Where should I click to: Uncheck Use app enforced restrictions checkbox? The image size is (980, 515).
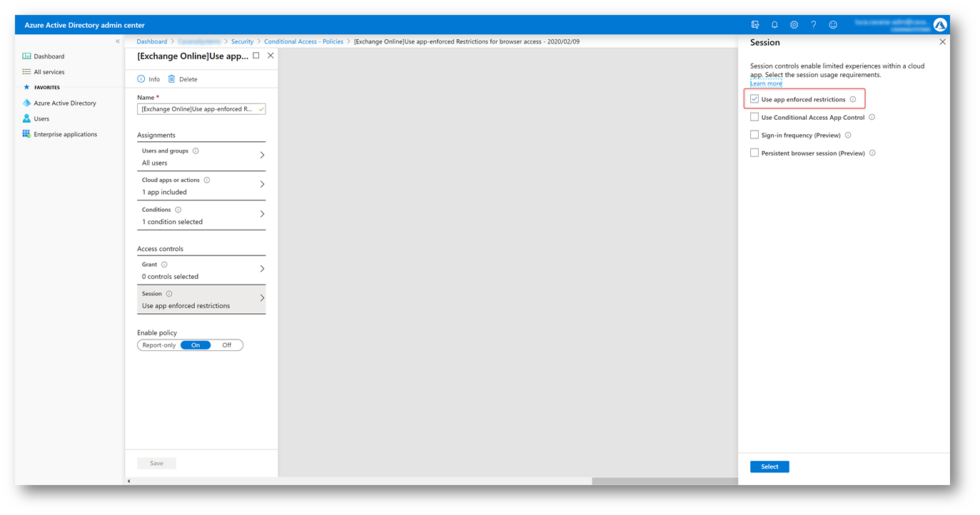click(754, 99)
